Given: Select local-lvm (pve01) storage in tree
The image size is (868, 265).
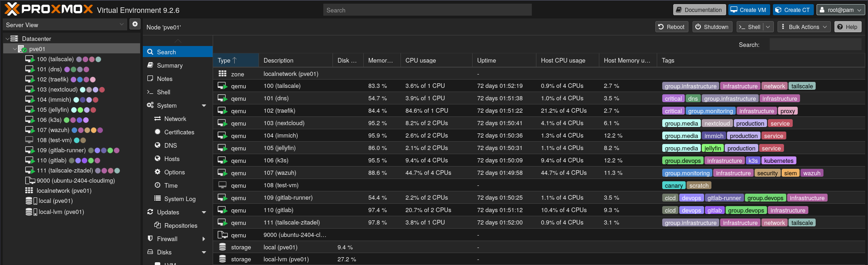Looking at the screenshot, I should click(61, 212).
